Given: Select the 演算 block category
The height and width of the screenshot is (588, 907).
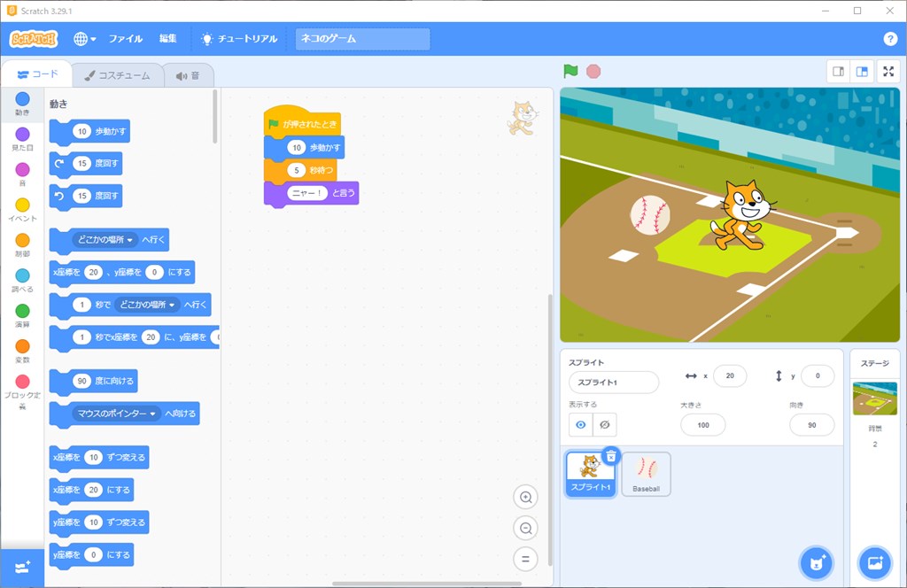Looking at the screenshot, I should click(22, 315).
